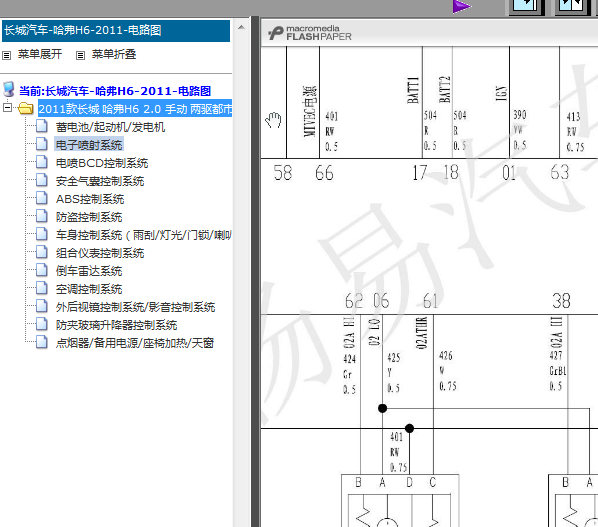Viewport: 598px width, 527px height.
Task: Click connector terminal D in the diagram
Action: point(409,483)
